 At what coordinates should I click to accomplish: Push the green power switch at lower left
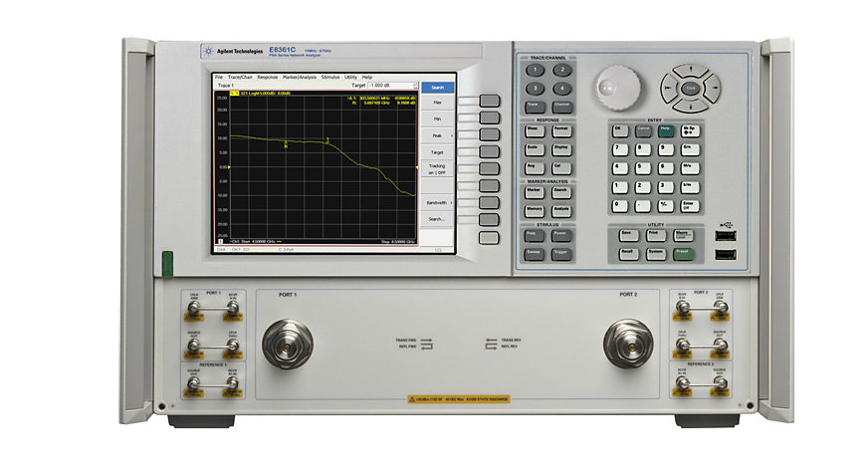pos(167,264)
